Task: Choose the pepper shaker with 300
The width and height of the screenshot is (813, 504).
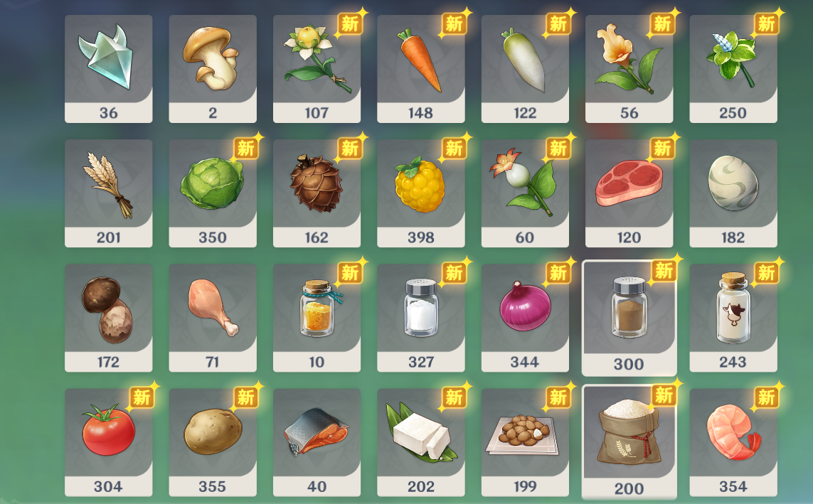Action: (x=629, y=318)
